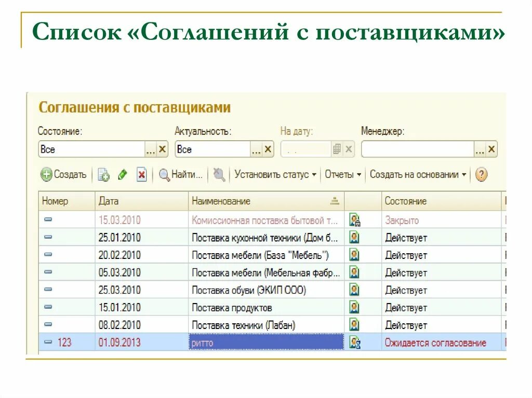Select the date 08.02.2010 cell

pos(142,325)
